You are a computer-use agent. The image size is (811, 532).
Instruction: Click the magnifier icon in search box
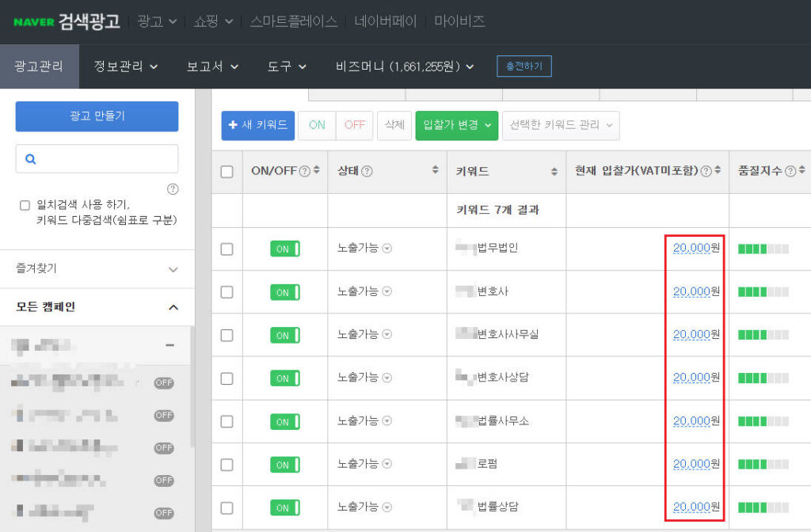(31, 159)
